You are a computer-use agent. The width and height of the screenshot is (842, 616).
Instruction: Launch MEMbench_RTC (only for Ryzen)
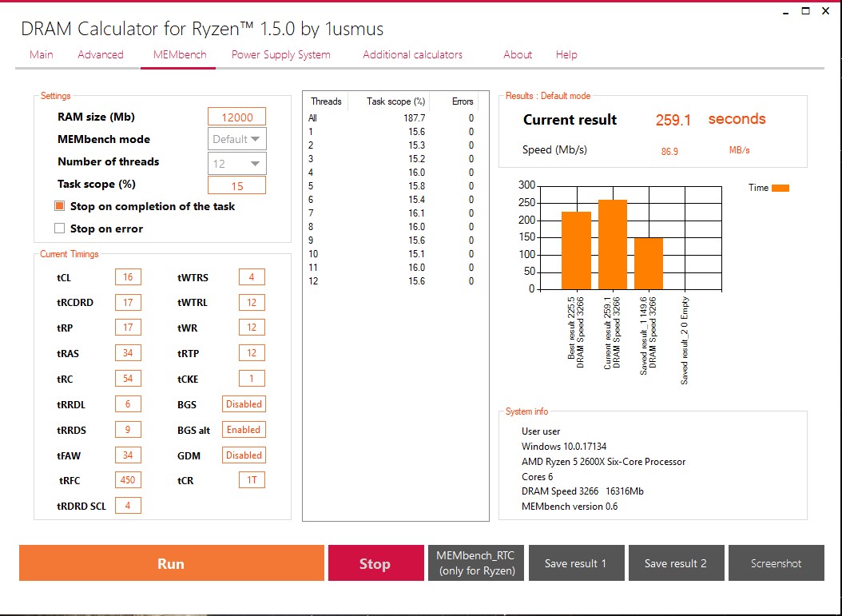coord(476,563)
